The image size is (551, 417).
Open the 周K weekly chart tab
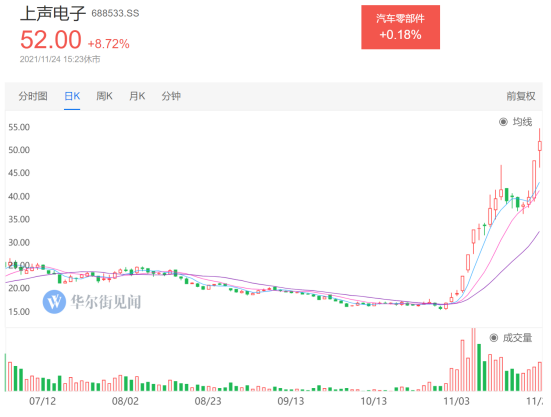click(104, 96)
